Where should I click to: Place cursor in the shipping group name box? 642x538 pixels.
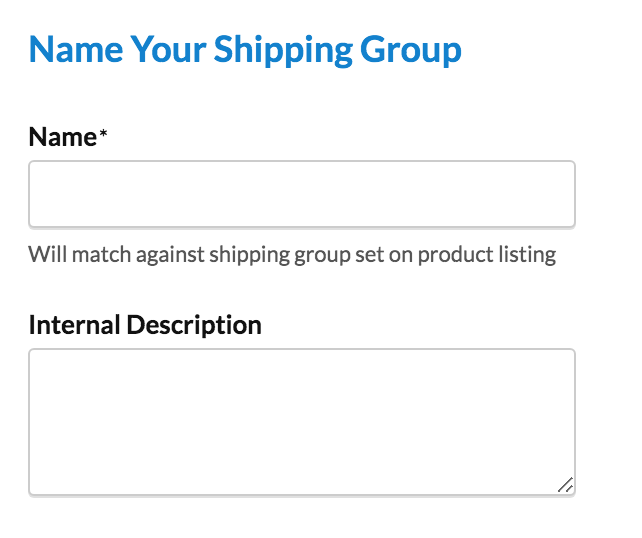pos(301,194)
